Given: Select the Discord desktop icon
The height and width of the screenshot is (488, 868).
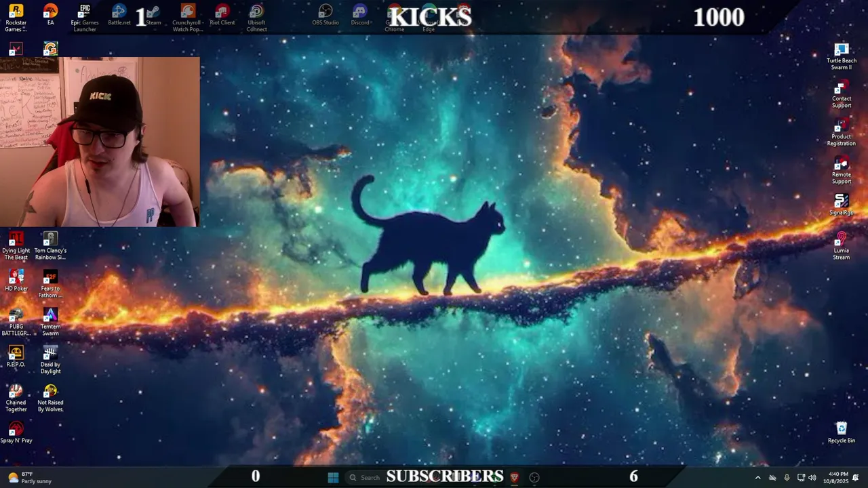Looking at the screenshot, I should tap(360, 15).
